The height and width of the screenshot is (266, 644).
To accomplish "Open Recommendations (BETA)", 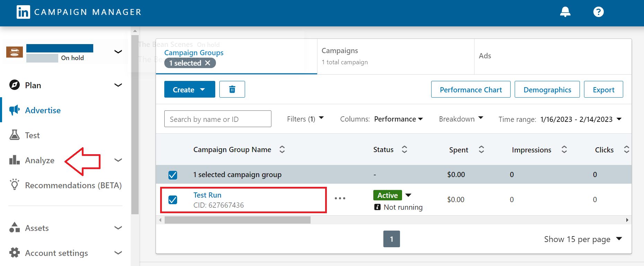I will [x=73, y=185].
